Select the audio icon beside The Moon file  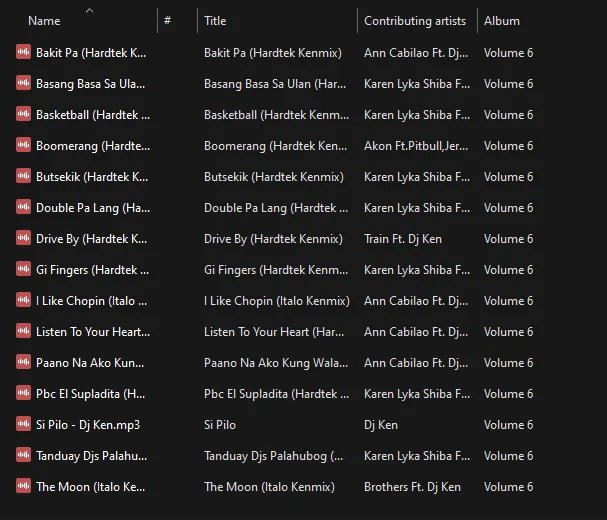click(x=24, y=486)
